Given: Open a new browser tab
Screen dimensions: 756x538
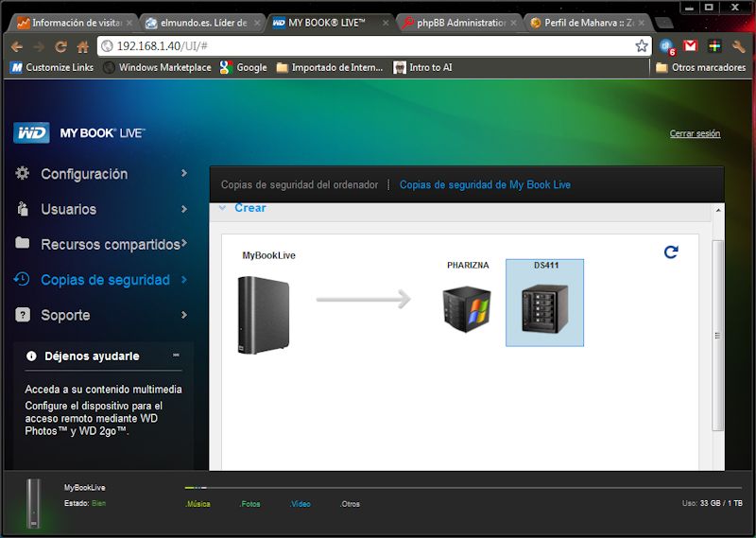Looking at the screenshot, I should click(664, 23).
